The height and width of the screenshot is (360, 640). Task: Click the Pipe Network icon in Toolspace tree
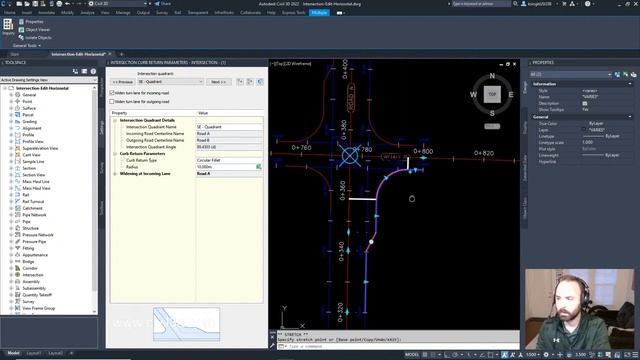(18, 215)
